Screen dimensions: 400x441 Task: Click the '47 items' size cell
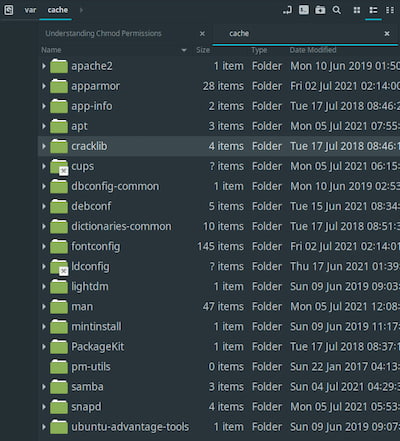223,306
